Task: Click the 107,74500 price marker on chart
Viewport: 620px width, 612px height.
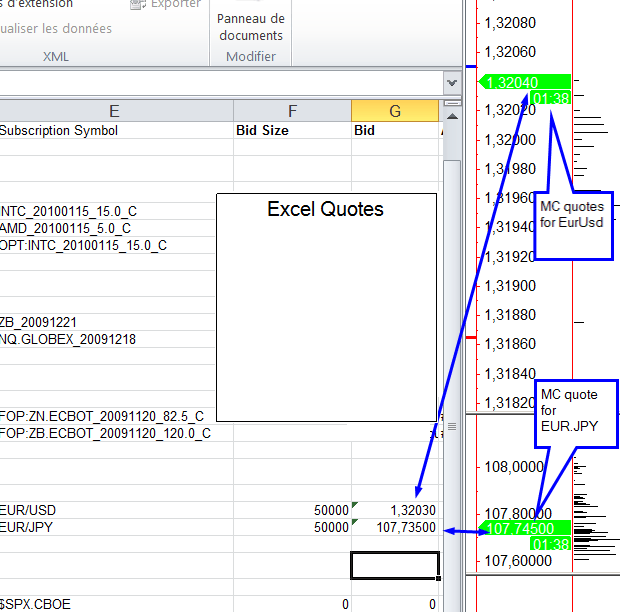Action: [525, 528]
